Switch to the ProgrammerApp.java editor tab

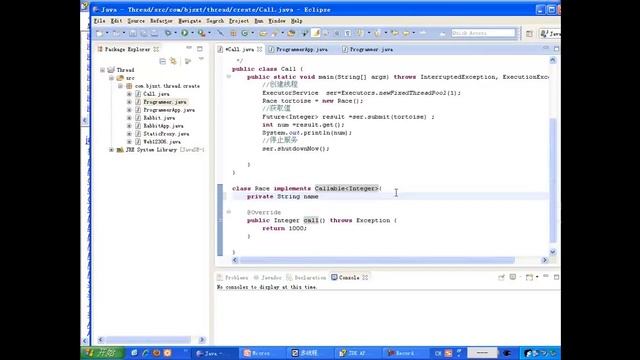pos(301,49)
